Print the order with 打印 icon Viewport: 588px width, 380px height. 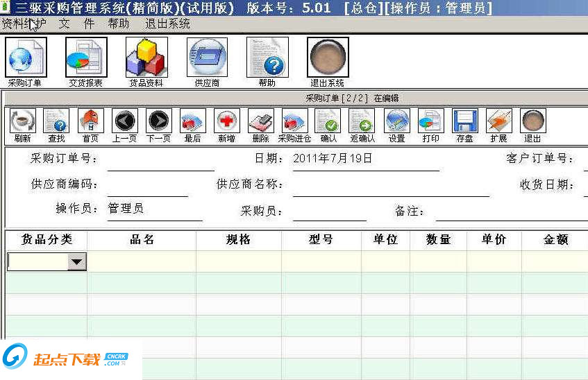point(431,121)
